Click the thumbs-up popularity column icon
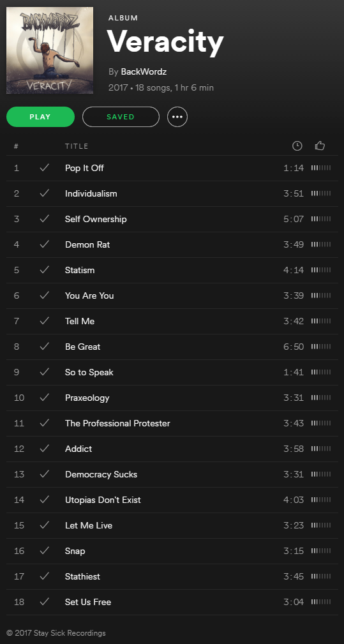The width and height of the screenshot is (344, 644). pos(320,146)
